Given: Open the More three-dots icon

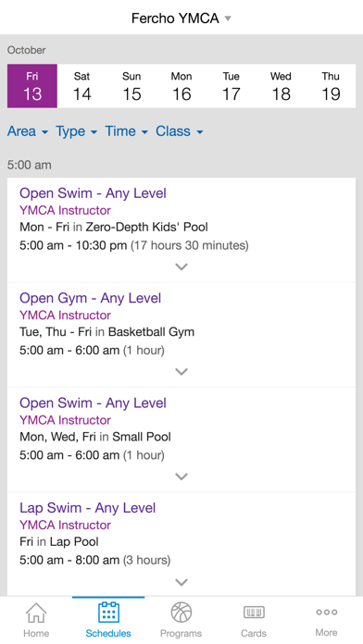Looking at the screenshot, I should click(326, 612).
